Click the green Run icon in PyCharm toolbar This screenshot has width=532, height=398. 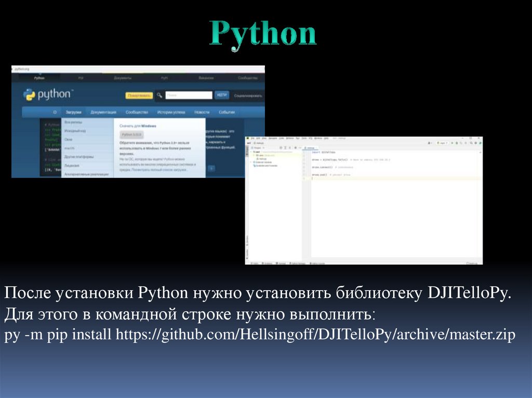453,143
